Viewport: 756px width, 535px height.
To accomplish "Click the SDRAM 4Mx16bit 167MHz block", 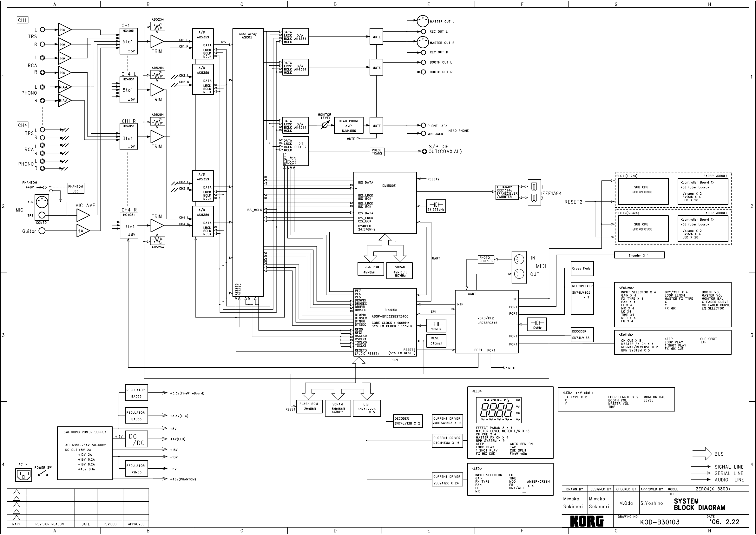I will (x=399, y=271).
